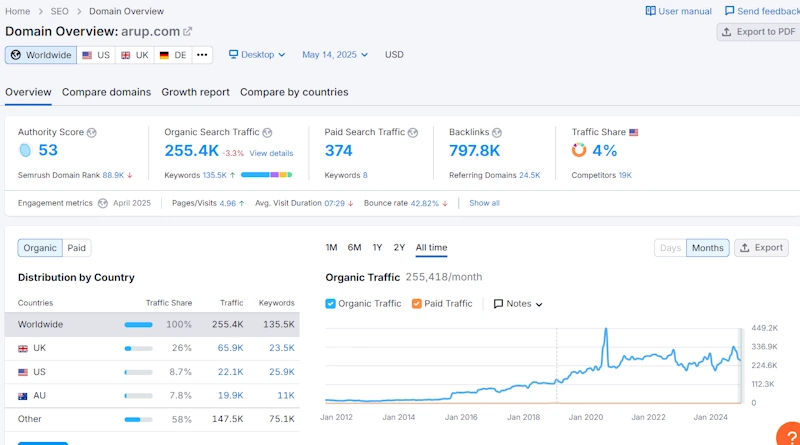The width and height of the screenshot is (800, 445).
Task: Click US flag icon in country table
Action: [22, 372]
